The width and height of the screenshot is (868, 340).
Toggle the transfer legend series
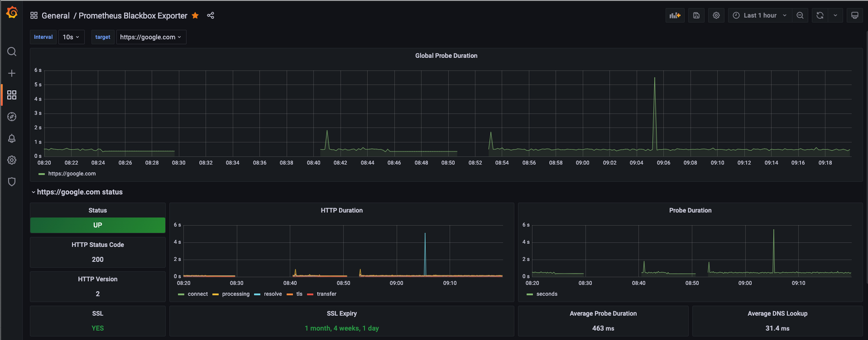pyautogui.click(x=327, y=294)
